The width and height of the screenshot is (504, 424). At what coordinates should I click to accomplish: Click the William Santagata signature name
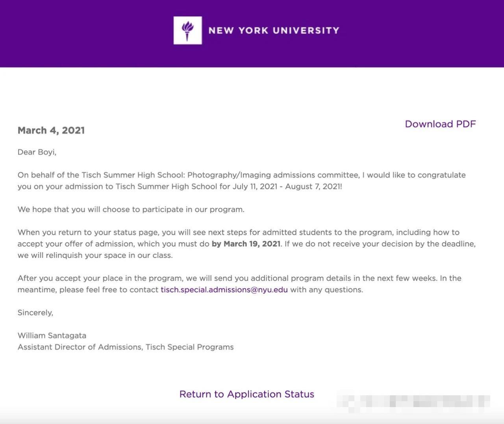(x=52, y=336)
